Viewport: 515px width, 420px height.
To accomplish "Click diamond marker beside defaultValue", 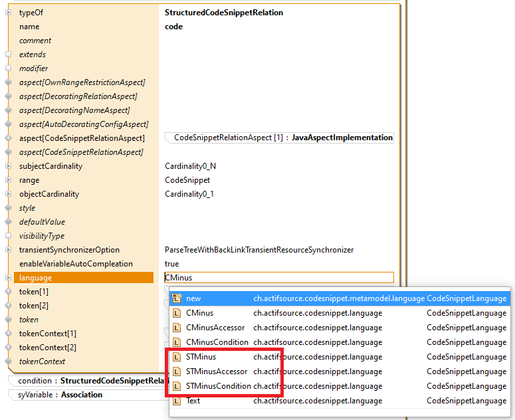I will [x=9, y=222].
